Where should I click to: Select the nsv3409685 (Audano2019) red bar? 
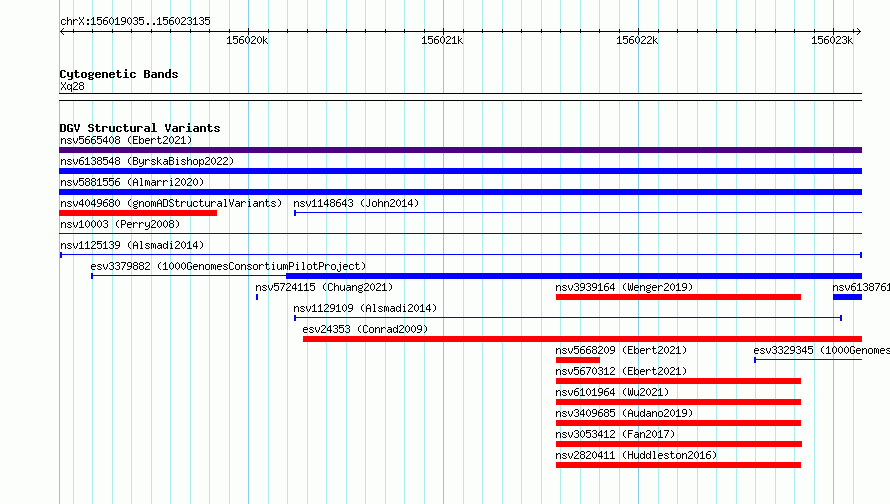(x=678, y=423)
